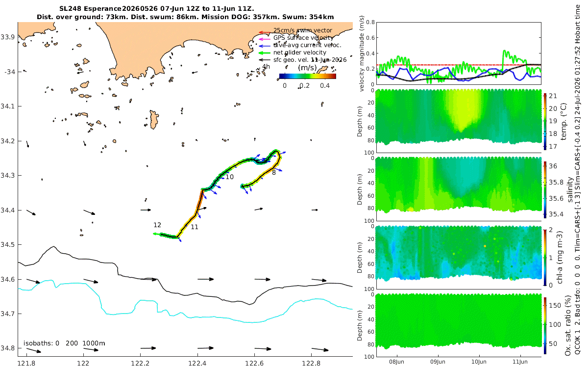Click the '09Jun' time axis tick label
The image size is (588, 368).
[x=438, y=361]
